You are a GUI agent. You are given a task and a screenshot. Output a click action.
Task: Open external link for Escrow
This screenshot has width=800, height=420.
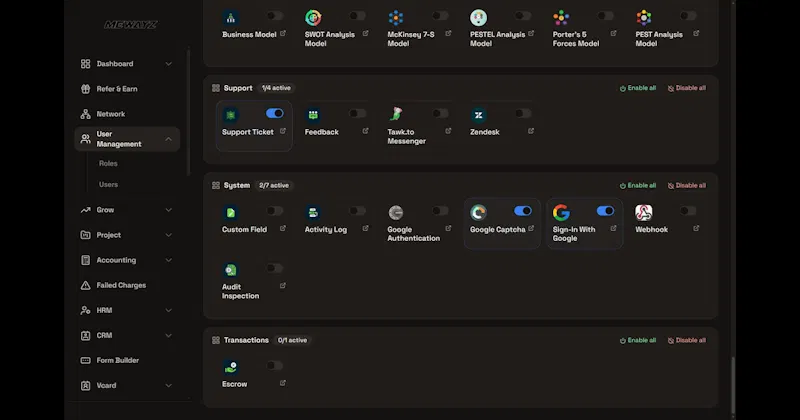[283, 383]
